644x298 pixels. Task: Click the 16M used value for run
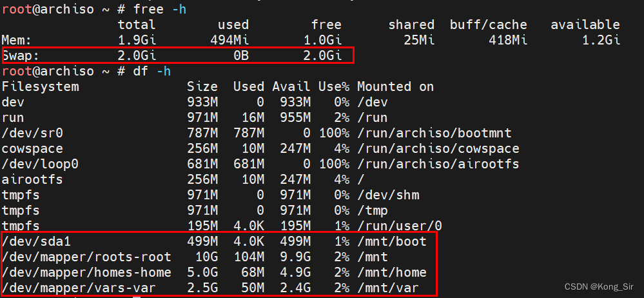tap(253, 118)
